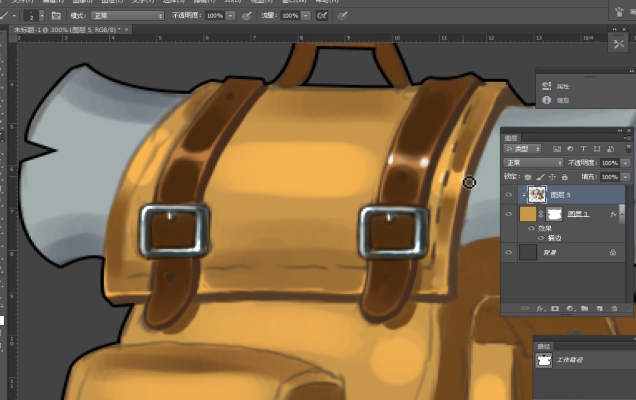Click the lock icon on 背景 layer

(x=613, y=252)
